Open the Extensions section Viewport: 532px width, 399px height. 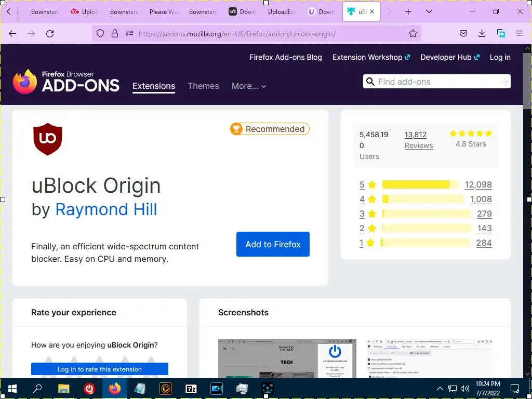(x=154, y=86)
